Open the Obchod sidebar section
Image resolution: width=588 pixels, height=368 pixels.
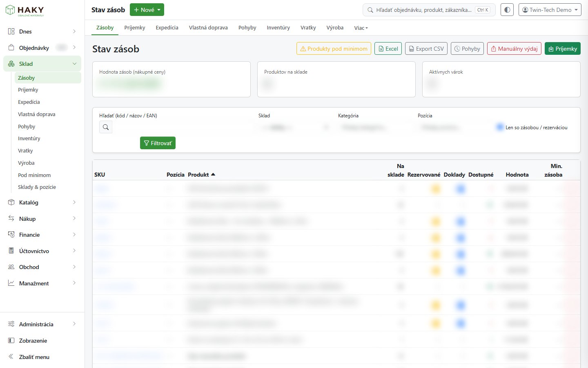[x=42, y=267]
